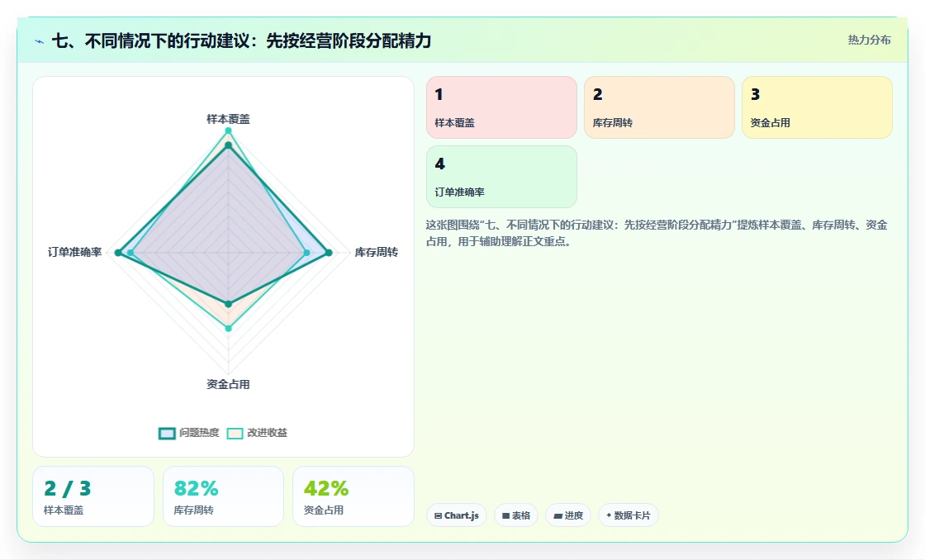Click the 表格 tag chip
Screen dimensions: 925x560
tap(516, 515)
